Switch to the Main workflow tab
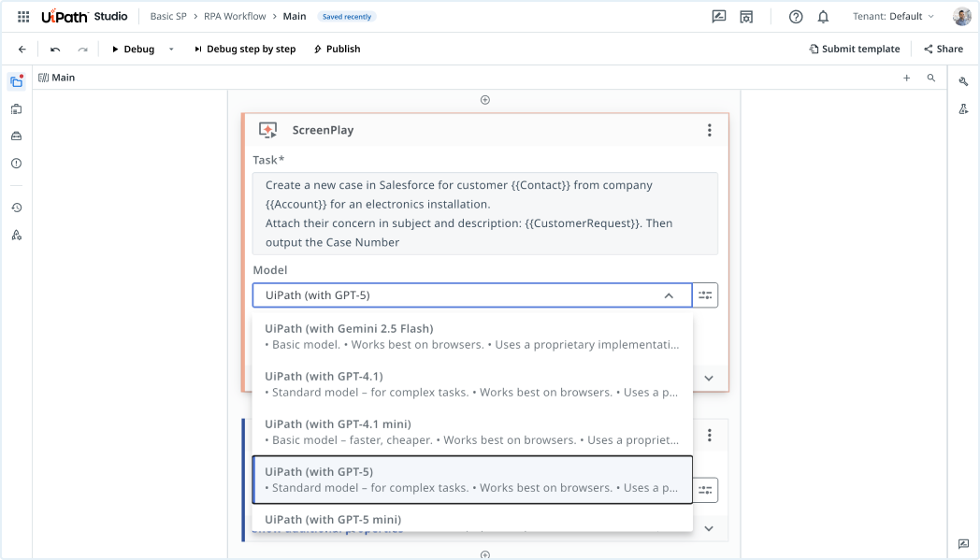 [x=56, y=78]
